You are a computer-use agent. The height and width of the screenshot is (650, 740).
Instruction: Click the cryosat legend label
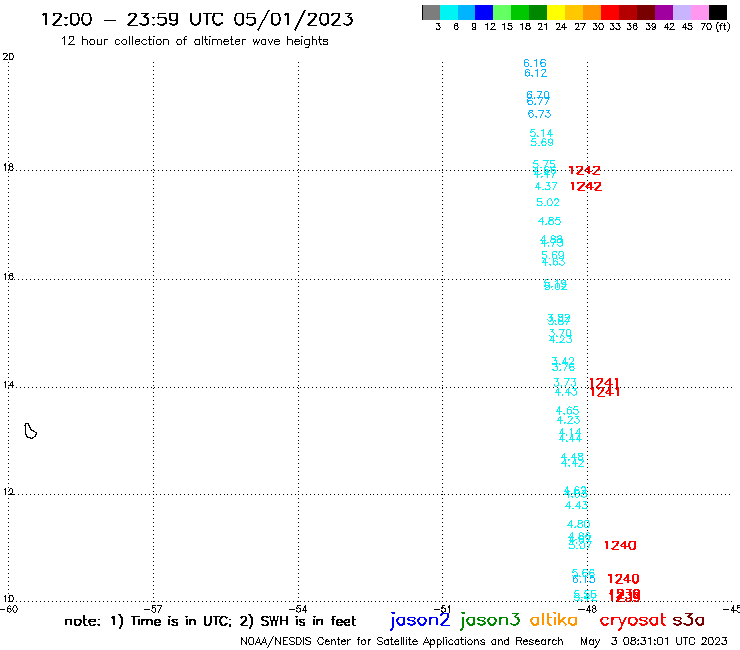pos(633,620)
